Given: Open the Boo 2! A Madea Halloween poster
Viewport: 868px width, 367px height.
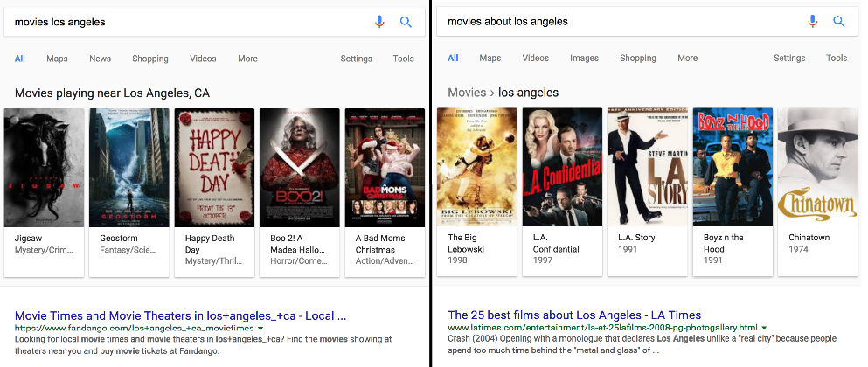Looking at the screenshot, I should tap(300, 168).
